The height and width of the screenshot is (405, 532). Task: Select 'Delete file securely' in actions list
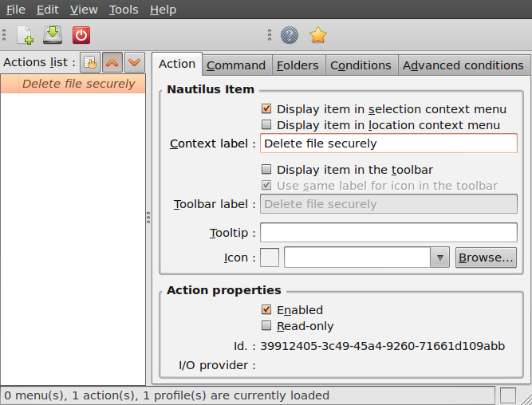tap(78, 84)
